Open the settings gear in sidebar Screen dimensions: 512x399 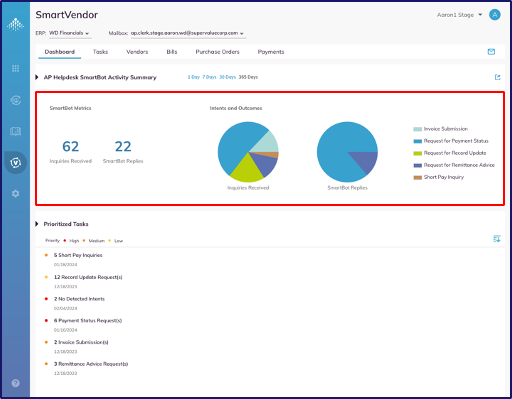15,193
